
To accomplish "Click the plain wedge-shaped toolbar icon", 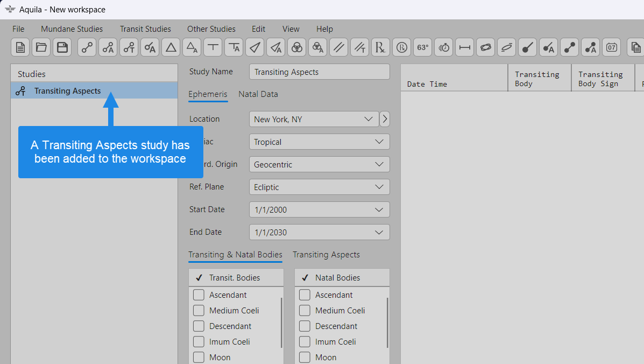I will pos(254,47).
